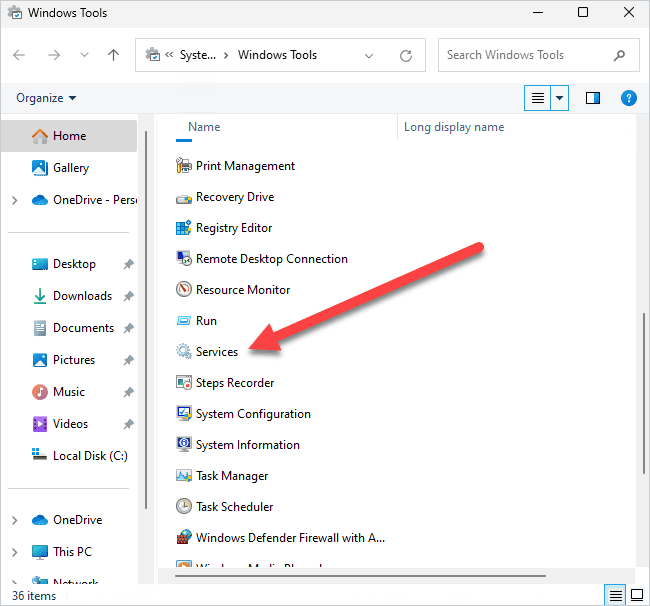Image resolution: width=650 pixels, height=606 pixels.
Task: Click the Home icon in sidebar
Action: coord(40,136)
